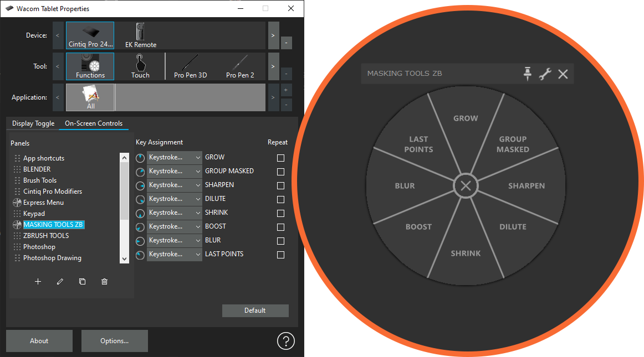This screenshot has height=357, width=644.
Task: Open Keystroke dropdown for SHARPEN
Action: click(x=175, y=185)
